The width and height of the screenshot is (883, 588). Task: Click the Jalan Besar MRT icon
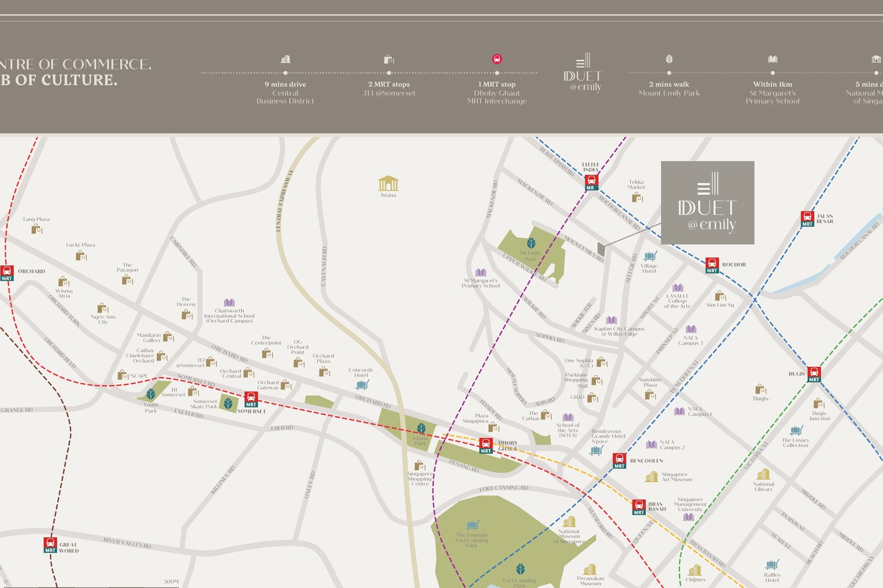click(808, 219)
